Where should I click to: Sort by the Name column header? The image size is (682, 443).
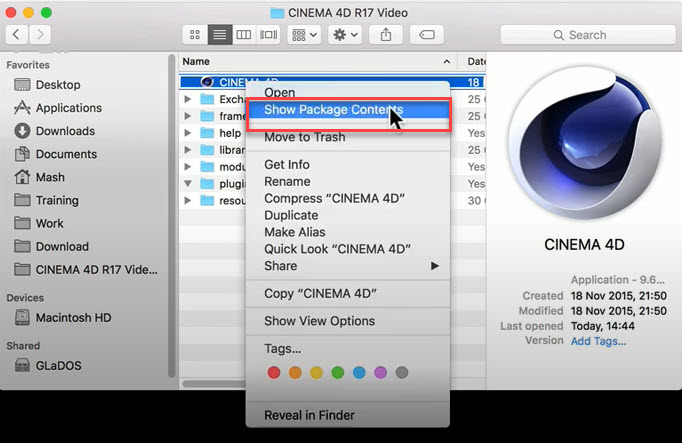coord(196,62)
